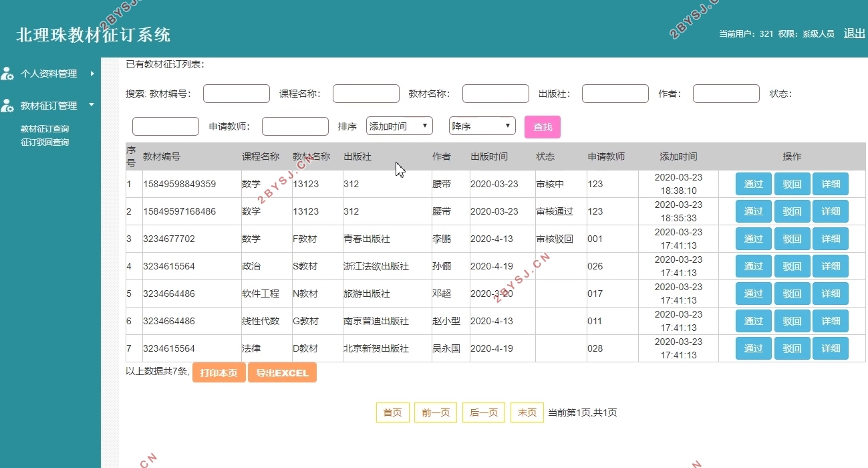Log out with 退出 link

tap(854, 33)
